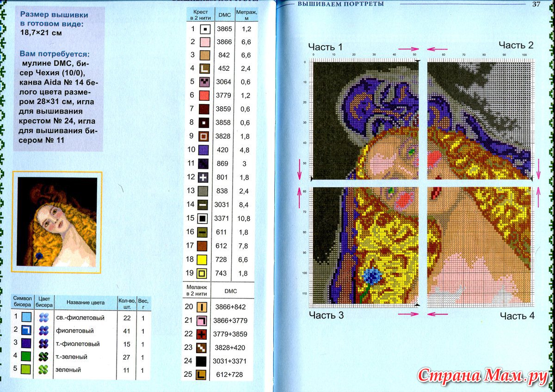Pick the red blend swatch for 3779+3859
Viewport: 555px width, 392px height.
coord(202,334)
